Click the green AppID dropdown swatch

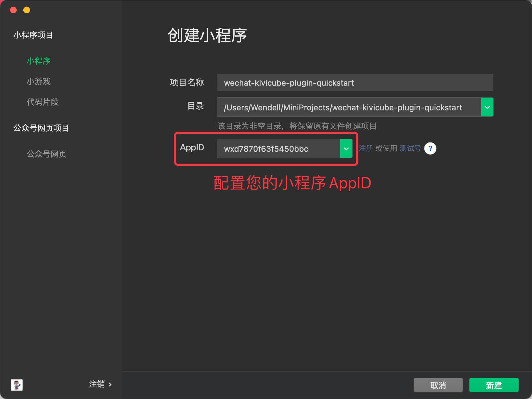pyautogui.click(x=346, y=148)
